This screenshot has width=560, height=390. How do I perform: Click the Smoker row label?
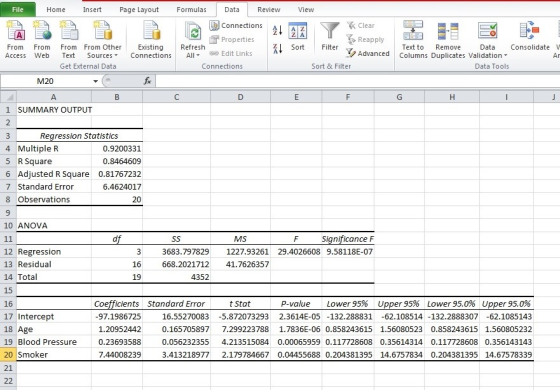pyautogui.click(x=54, y=355)
